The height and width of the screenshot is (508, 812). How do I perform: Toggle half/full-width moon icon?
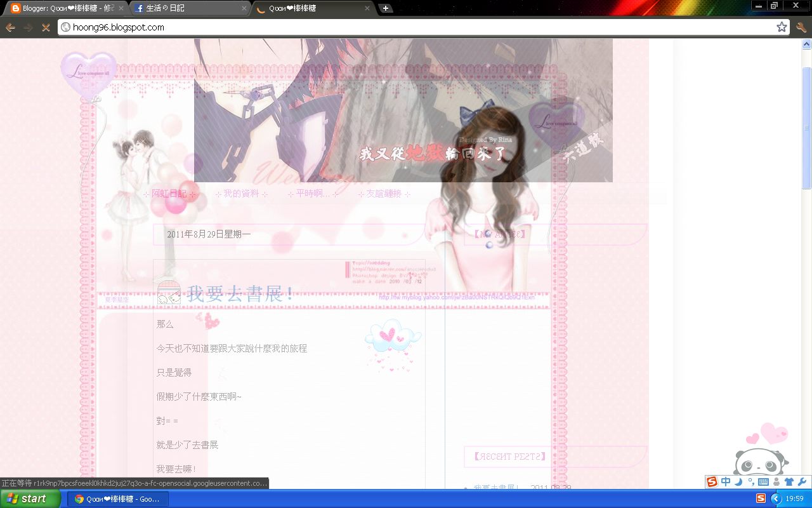(738, 482)
